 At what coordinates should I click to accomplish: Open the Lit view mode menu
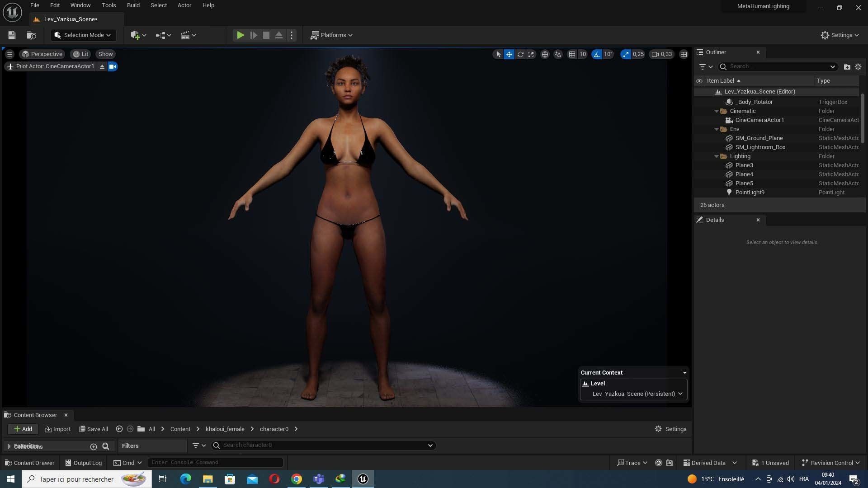pos(81,54)
